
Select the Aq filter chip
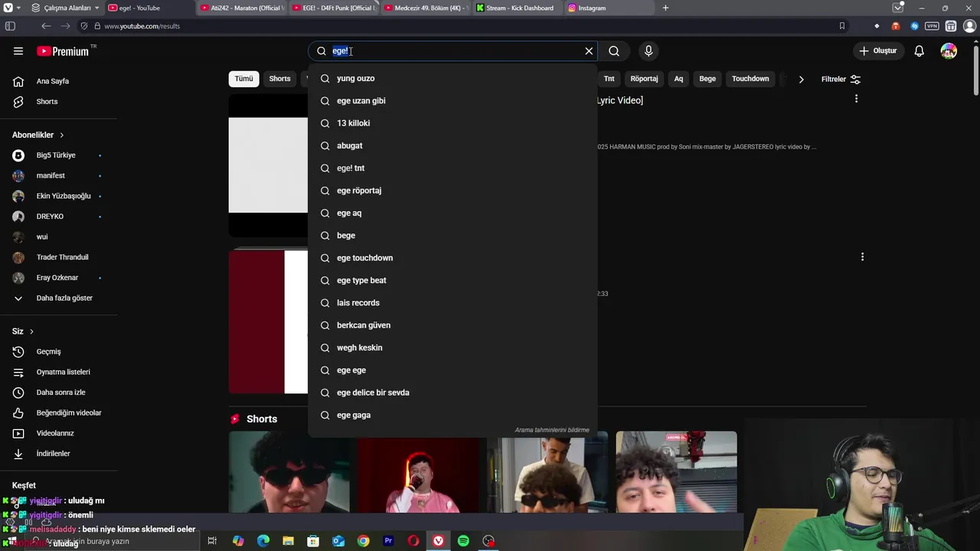678,79
